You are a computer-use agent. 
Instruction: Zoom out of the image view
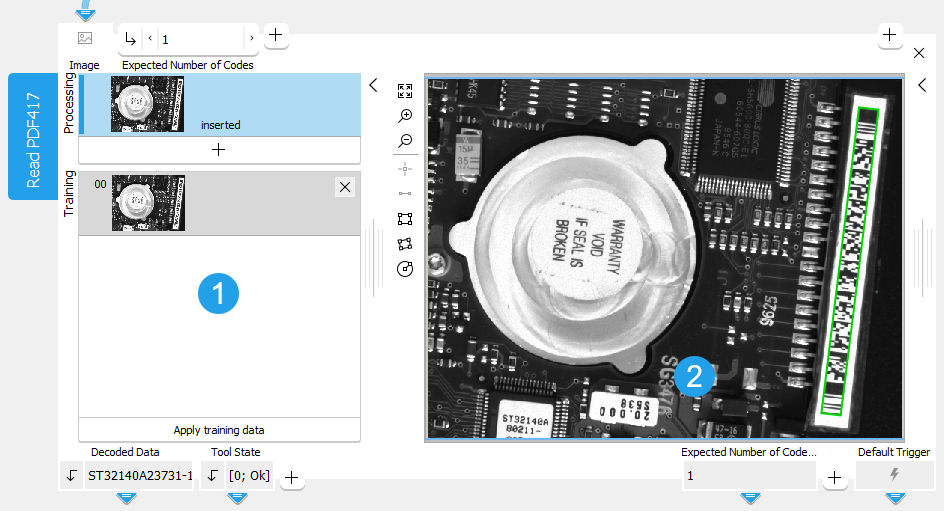(x=405, y=141)
